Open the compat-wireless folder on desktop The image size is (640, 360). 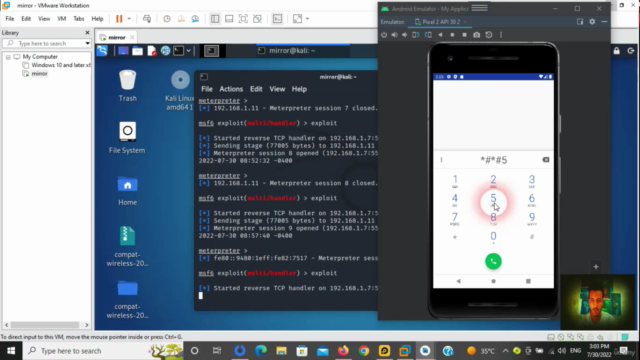point(127,299)
